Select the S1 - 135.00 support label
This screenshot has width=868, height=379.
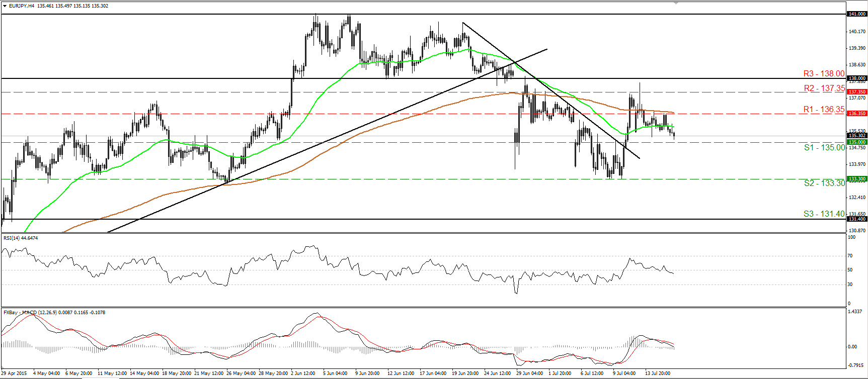[824, 147]
